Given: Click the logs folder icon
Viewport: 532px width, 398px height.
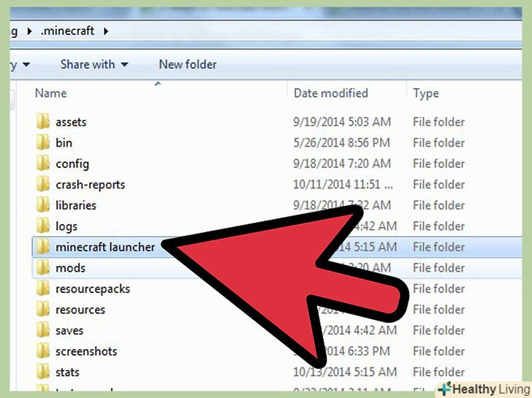Looking at the screenshot, I should coord(43,226).
